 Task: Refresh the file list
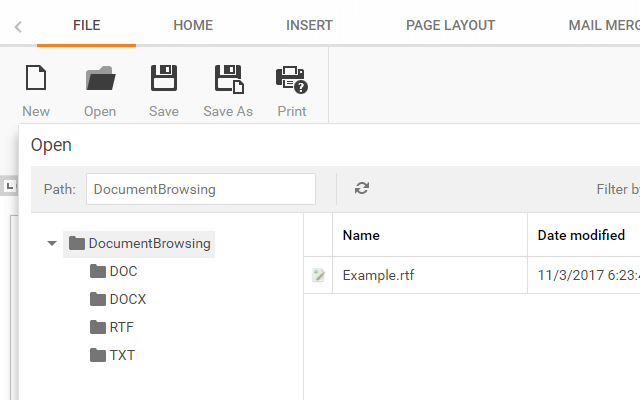coord(362,188)
